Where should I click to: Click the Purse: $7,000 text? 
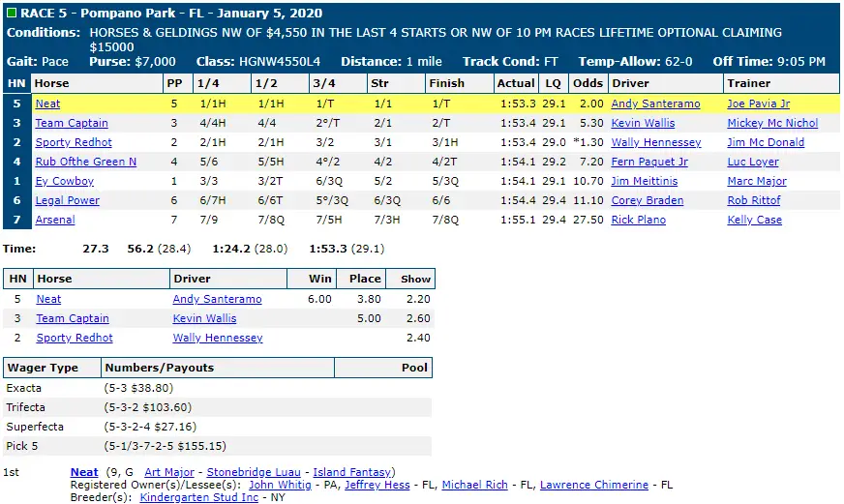[x=133, y=62]
